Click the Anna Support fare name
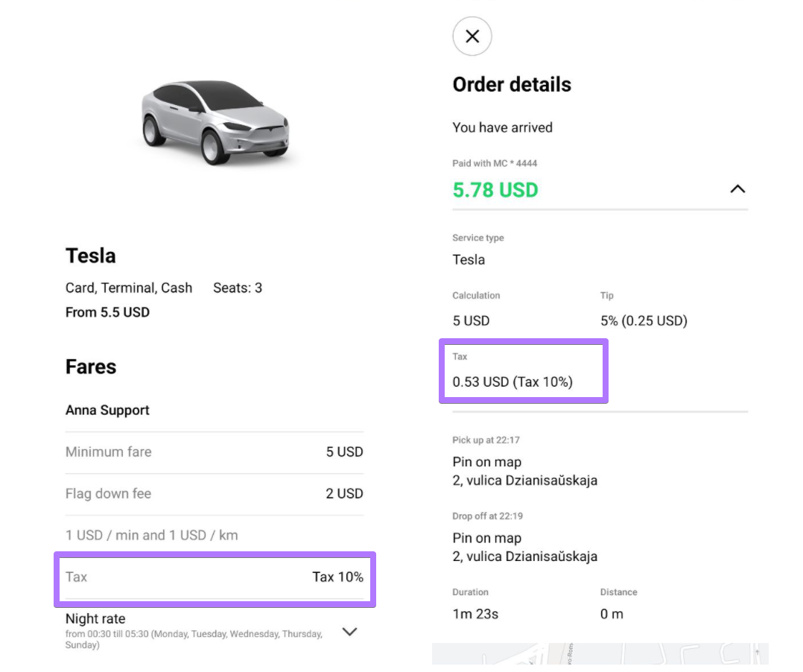 [107, 411]
